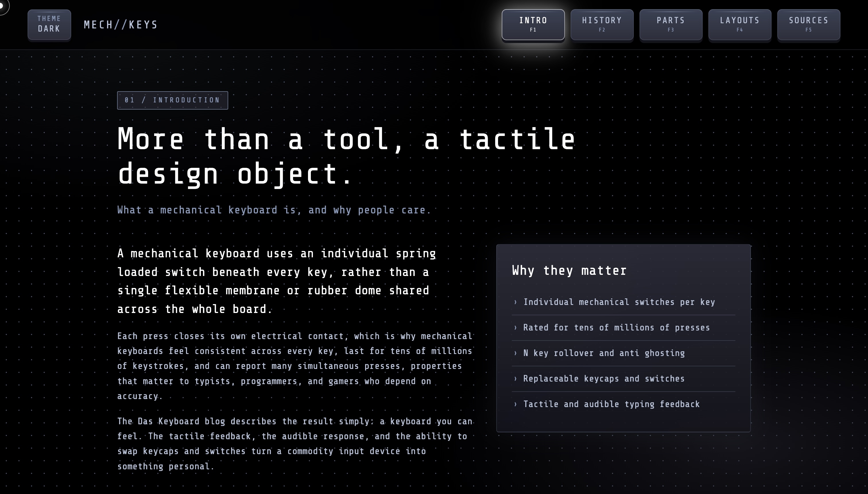Click the Why they matter heading
Screen dimensions: 868x494
click(x=569, y=271)
